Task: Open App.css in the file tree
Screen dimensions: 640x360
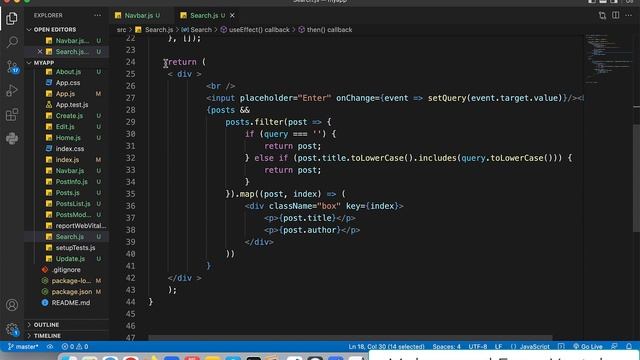Action: click(x=68, y=83)
